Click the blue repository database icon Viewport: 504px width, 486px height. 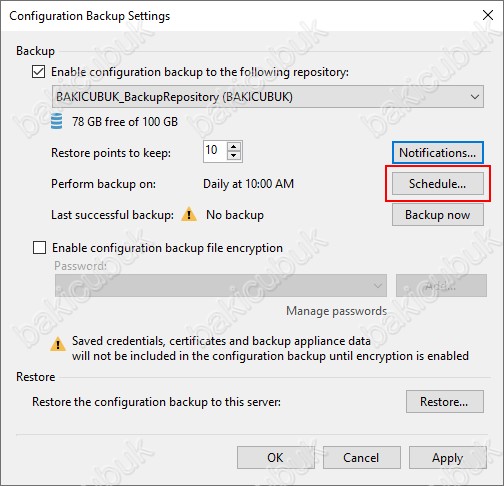(56, 121)
